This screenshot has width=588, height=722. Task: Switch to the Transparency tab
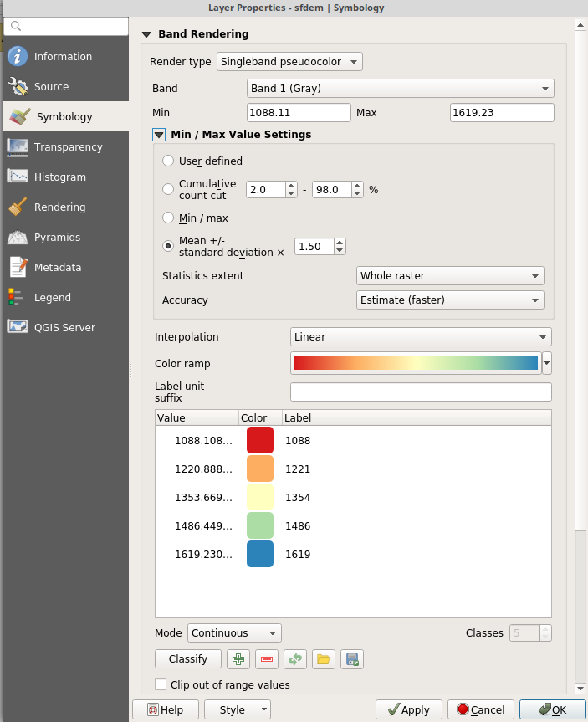68,147
